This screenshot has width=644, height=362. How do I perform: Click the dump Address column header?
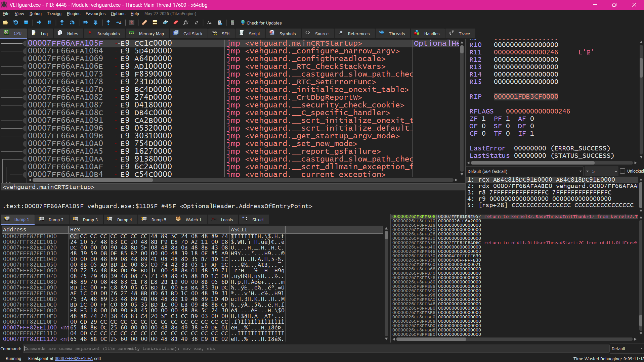pos(35,229)
